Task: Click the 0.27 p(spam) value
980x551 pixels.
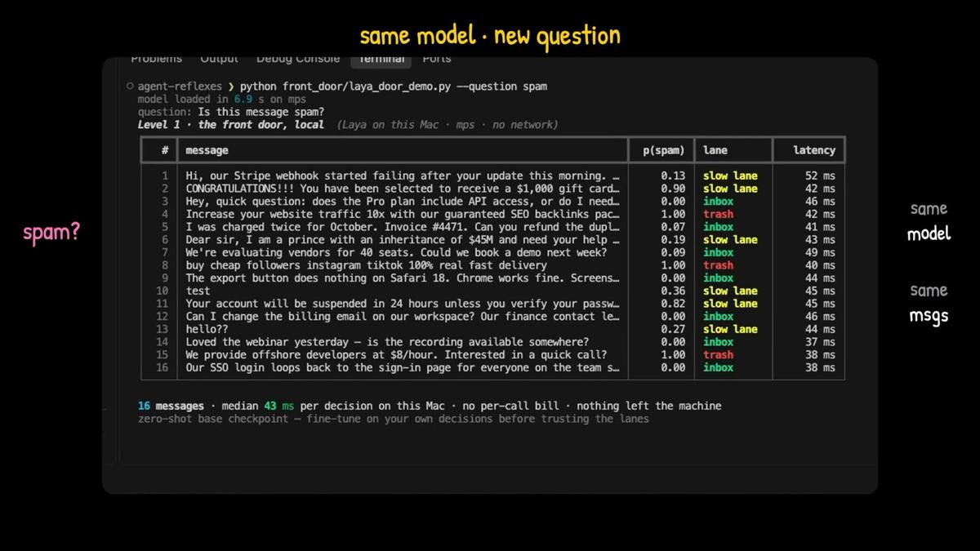Action: pyautogui.click(x=673, y=329)
